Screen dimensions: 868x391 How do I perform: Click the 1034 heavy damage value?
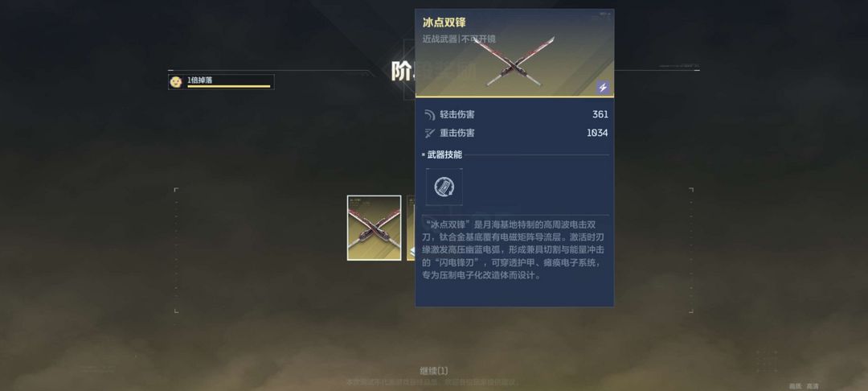tap(597, 133)
